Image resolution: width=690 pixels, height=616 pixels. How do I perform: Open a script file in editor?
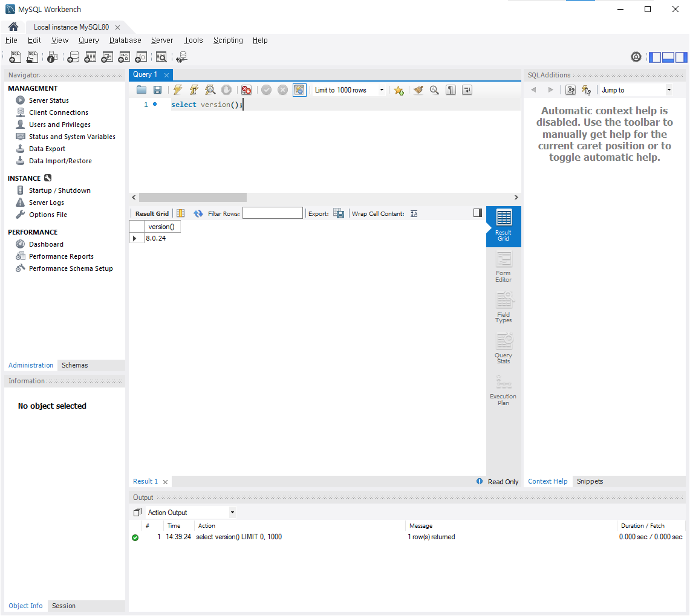pyautogui.click(x=142, y=89)
